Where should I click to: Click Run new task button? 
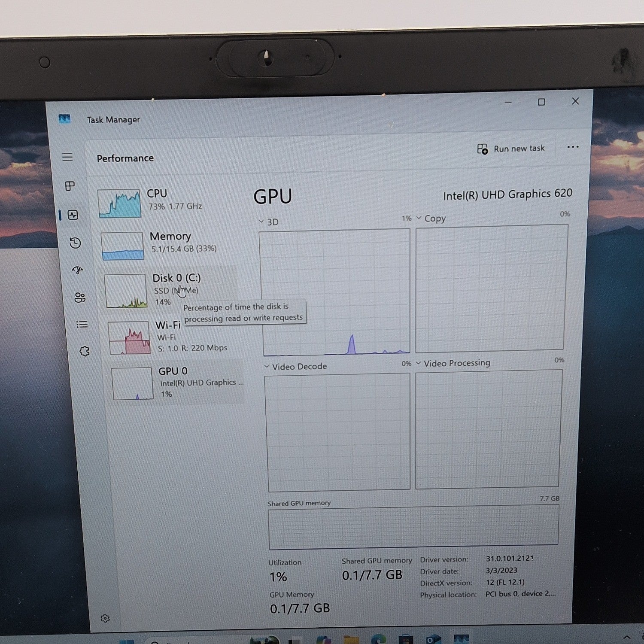click(x=510, y=149)
